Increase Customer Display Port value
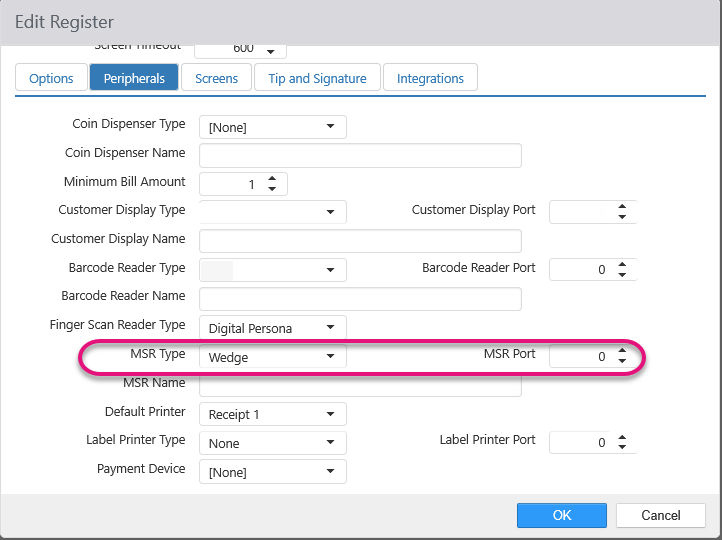The width and height of the screenshot is (722, 540). [622, 206]
